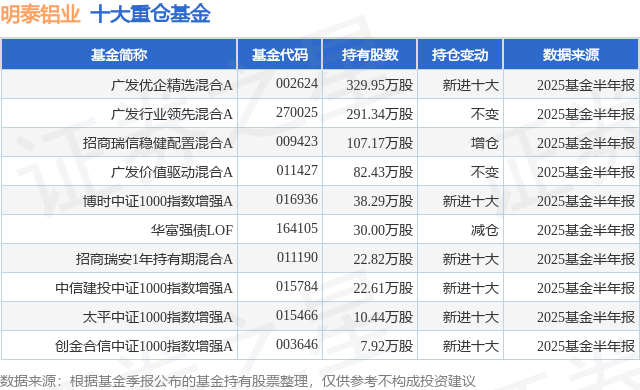Select 博时中证1000指数增强A entry
The height and width of the screenshot is (390, 640).
pyautogui.click(x=158, y=201)
